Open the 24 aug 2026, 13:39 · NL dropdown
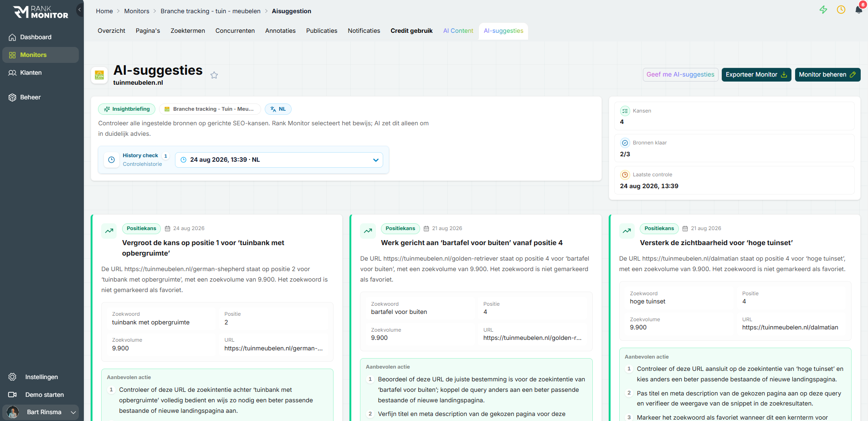Viewport: 868px width, 421px height. 279,160
